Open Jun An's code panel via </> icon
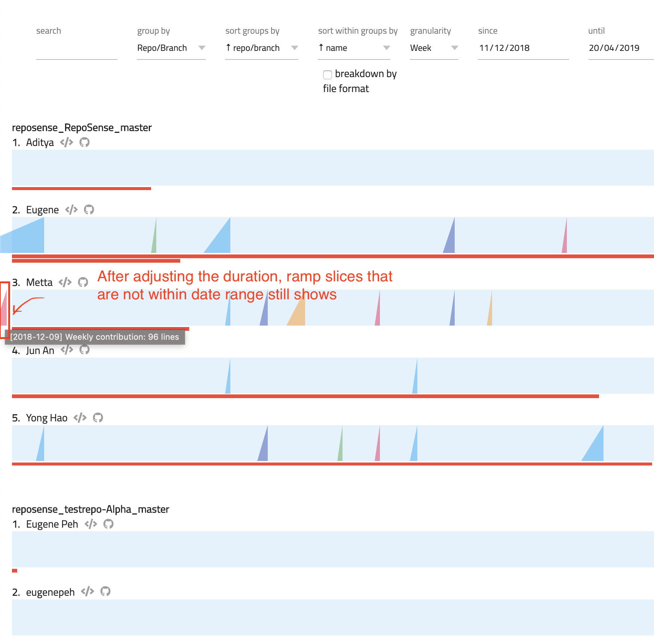 point(67,350)
